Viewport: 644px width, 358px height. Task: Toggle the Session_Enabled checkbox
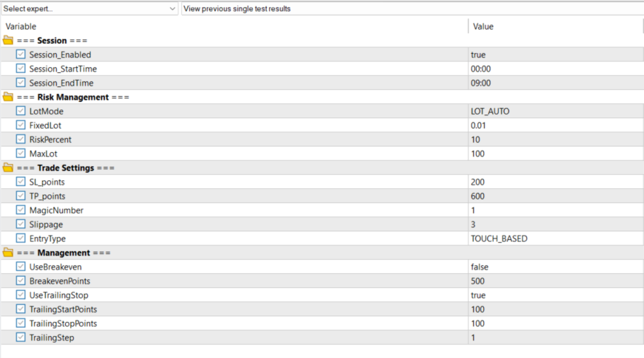[21, 54]
